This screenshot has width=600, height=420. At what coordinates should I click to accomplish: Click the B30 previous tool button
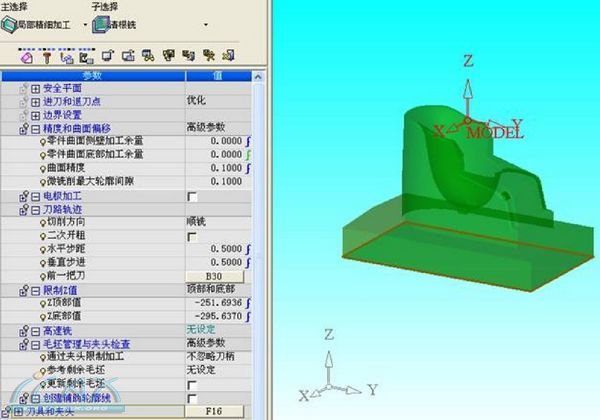212,275
